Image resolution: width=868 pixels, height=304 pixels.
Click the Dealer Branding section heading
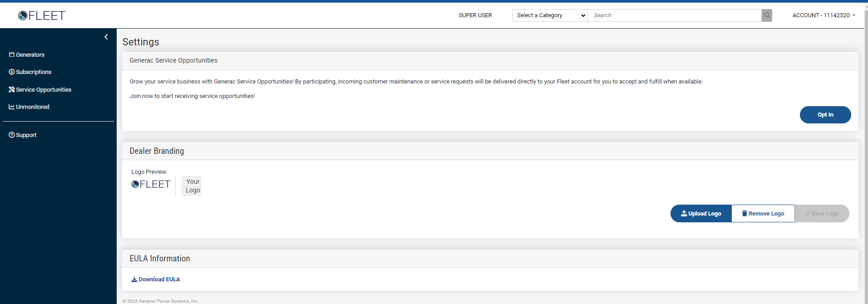tap(157, 151)
